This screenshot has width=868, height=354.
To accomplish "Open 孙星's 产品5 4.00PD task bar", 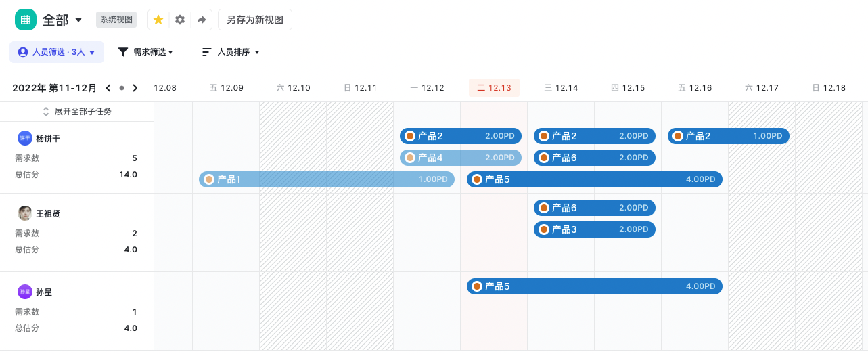I will (x=594, y=286).
